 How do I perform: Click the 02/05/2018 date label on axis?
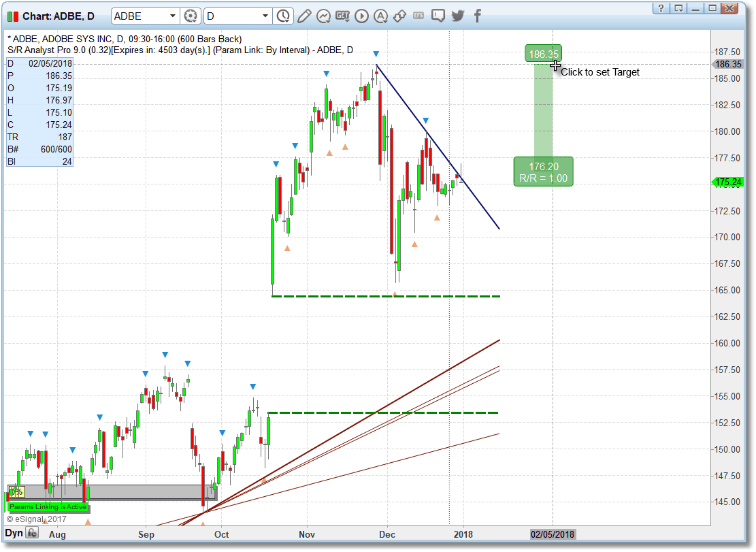553,534
